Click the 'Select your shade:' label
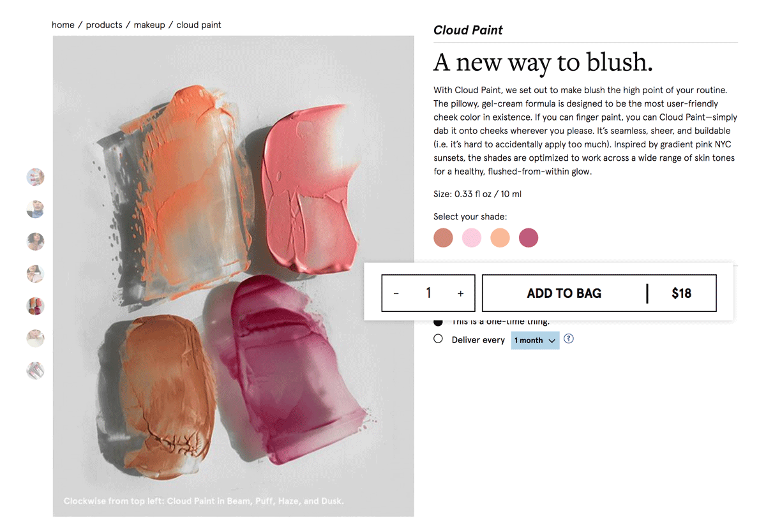766x532 pixels. pos(470,217)
